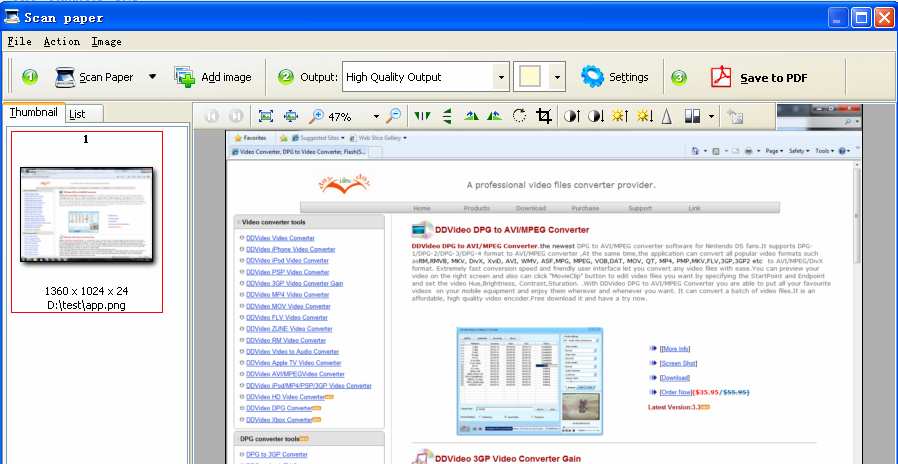Click the scanned page preview image
Image resolution: width=898 pixels, height=464 pixels.
tap(544, 297)
